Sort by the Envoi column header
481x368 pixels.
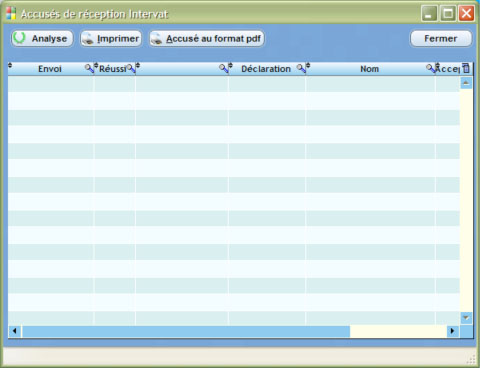(x=50, y=69)
